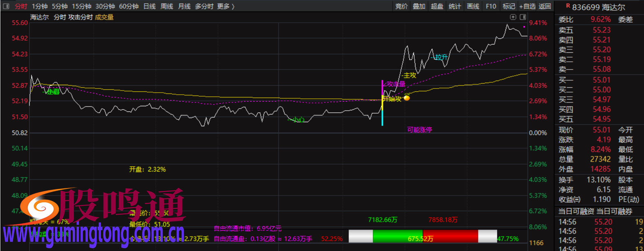644x251 pixels.
Task: Activate the 画线 drawing tool
Action: (473, 6)
